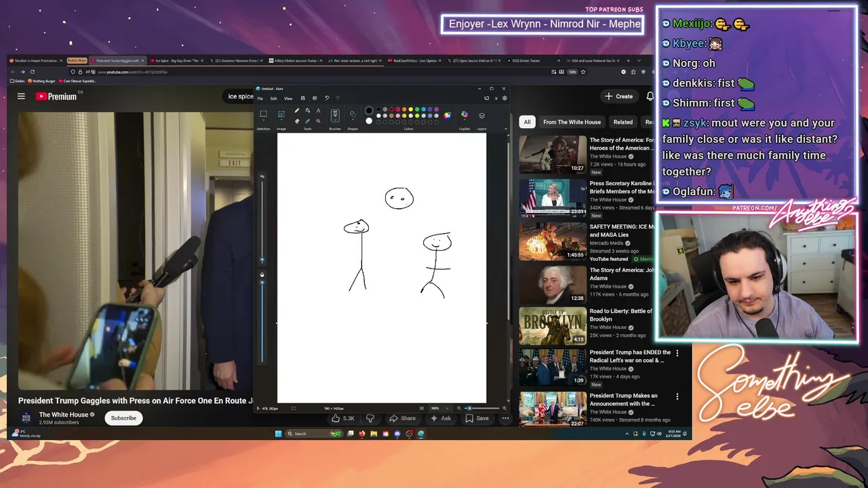
Task: Select the 'All' filter chip
Action: coord(527,122)
